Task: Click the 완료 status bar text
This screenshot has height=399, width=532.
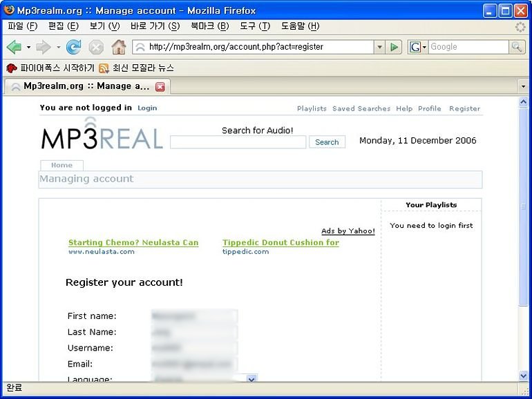Action: click(x=15, y=387)
